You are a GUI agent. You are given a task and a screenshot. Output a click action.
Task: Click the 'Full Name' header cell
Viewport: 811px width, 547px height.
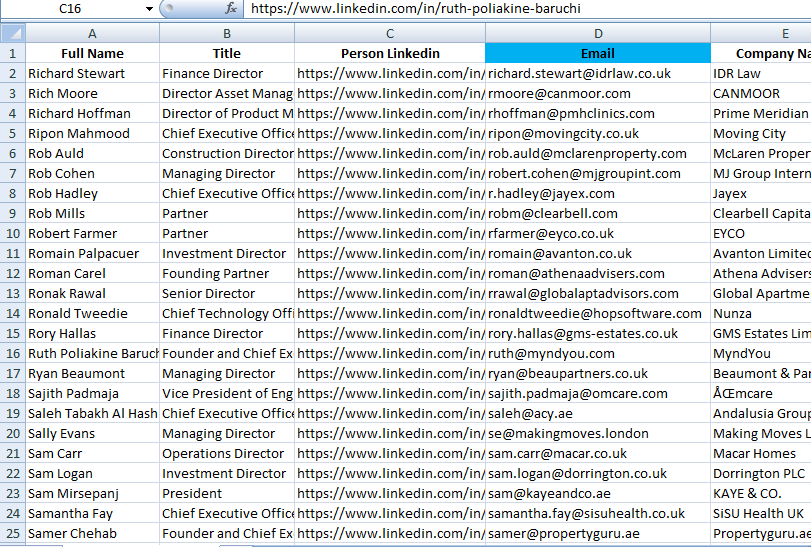click(x=93, y=54)
